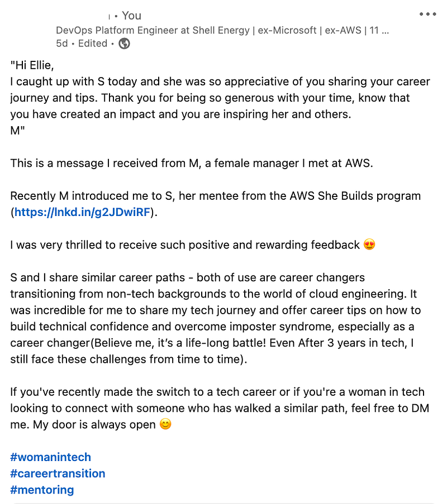This screenshot has width=447, height=504.
Task: Open the #mentoring hashtag
Action: click(42, 490)
